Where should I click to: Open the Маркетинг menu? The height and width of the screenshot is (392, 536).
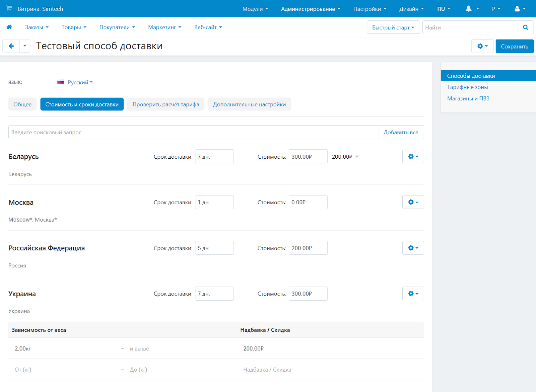click(x=164, y=27)
